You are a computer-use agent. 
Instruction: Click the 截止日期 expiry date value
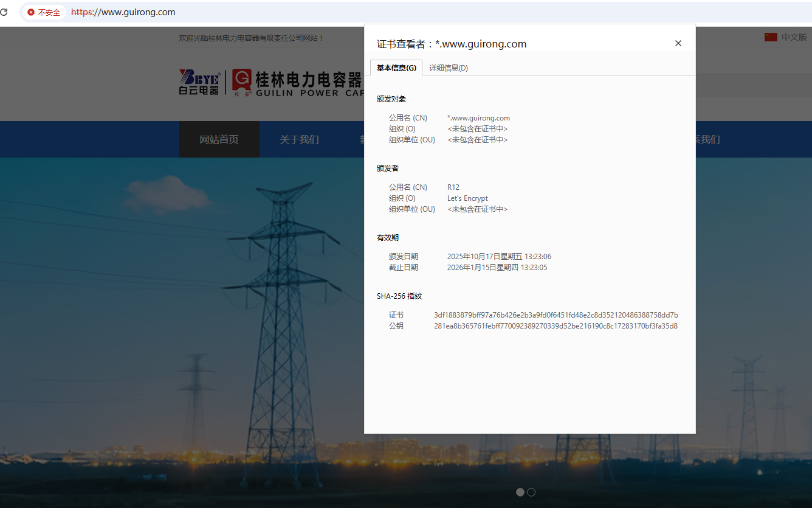click(497, 268)
